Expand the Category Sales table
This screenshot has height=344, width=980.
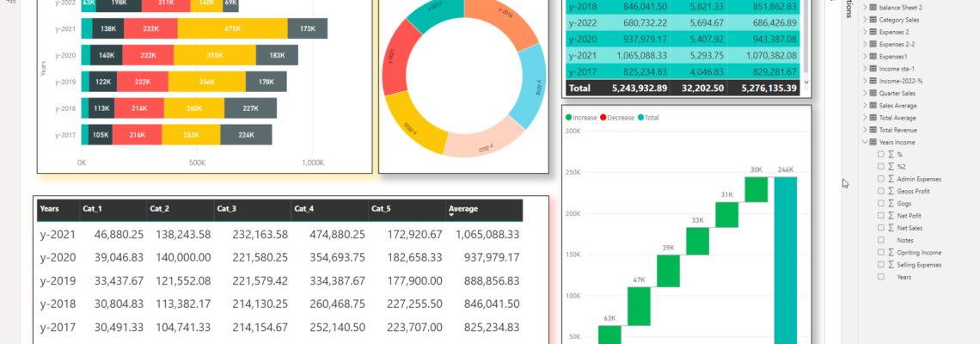pyautogui.click(x=866, y=20)
